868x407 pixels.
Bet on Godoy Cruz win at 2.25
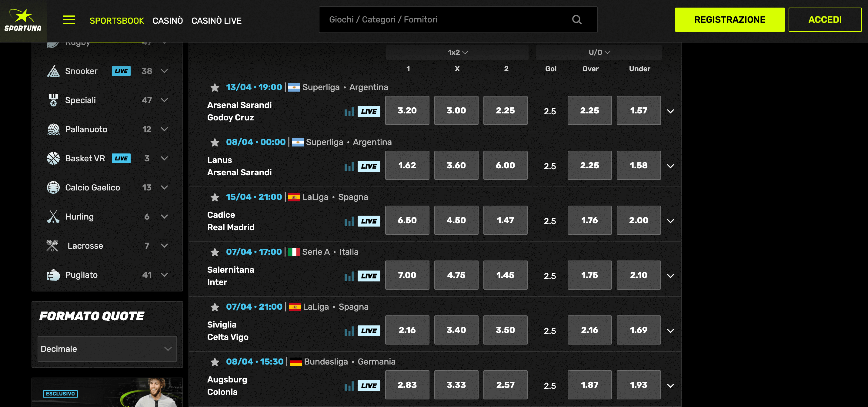pos(505,110)
